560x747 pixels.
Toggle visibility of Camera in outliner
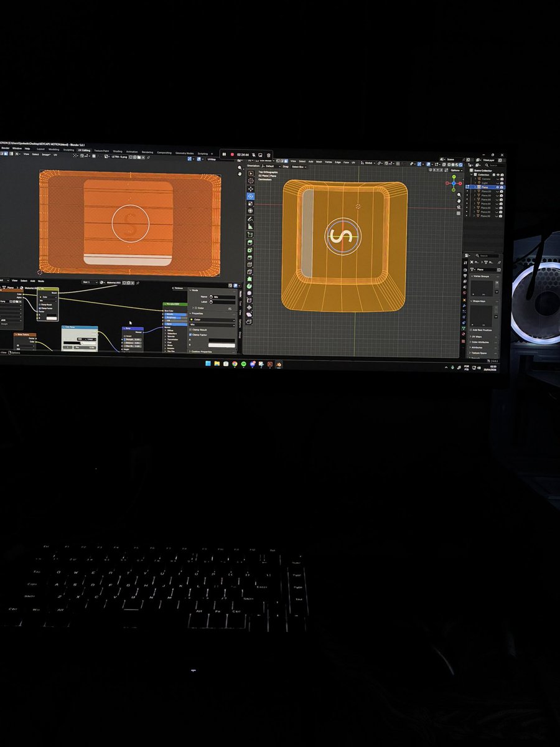click(498, 179)
